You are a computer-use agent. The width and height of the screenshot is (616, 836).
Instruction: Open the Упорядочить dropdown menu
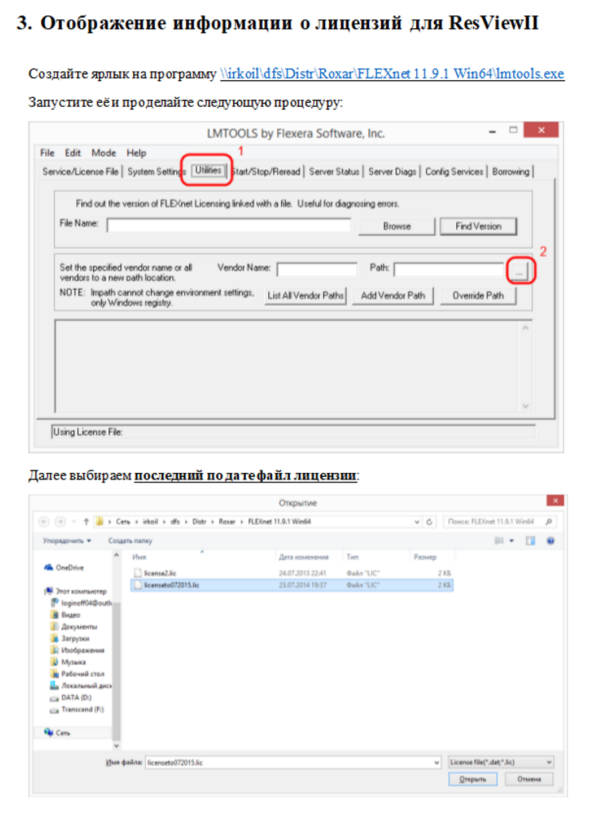67,541
